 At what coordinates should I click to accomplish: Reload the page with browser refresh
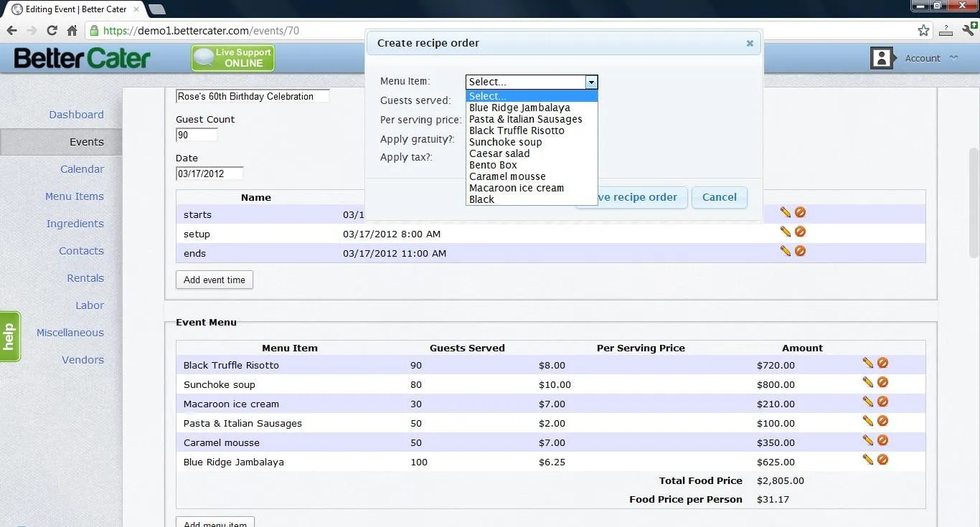(x=52, y=31)
